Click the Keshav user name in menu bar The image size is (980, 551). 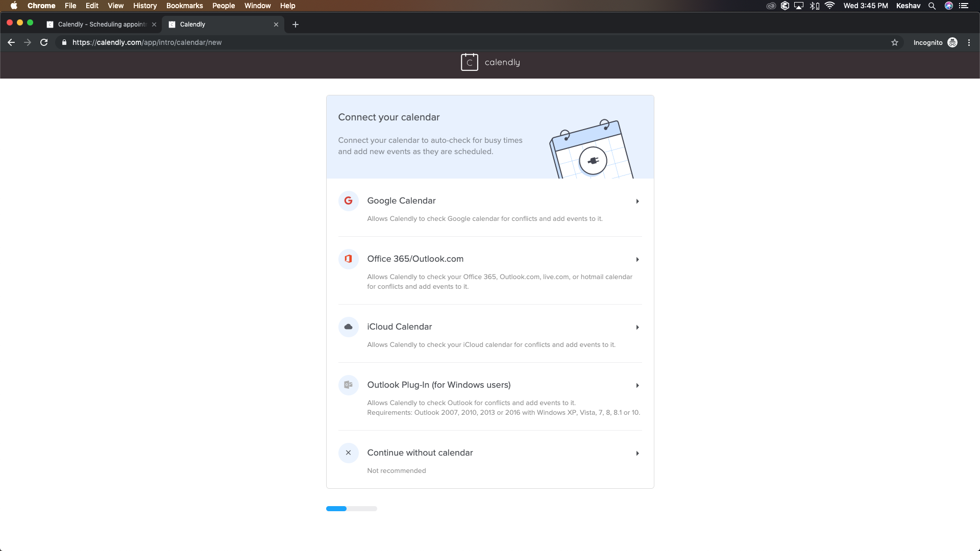[908, 6]
